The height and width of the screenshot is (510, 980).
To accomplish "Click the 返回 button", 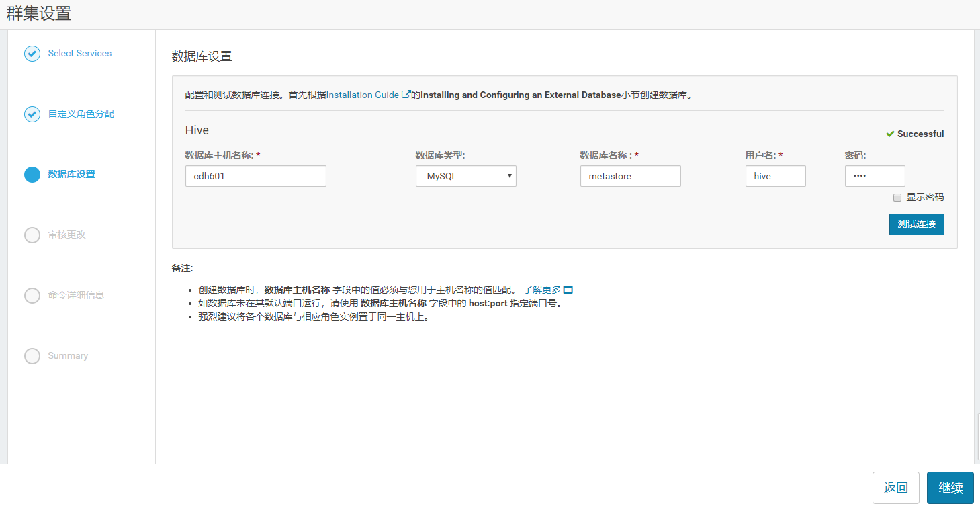I will [896, 488].
